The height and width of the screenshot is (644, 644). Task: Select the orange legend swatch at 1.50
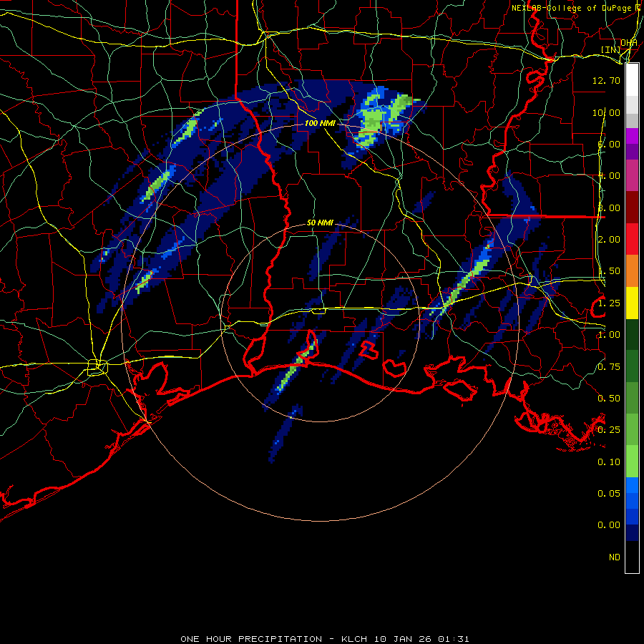coord(632,271)
